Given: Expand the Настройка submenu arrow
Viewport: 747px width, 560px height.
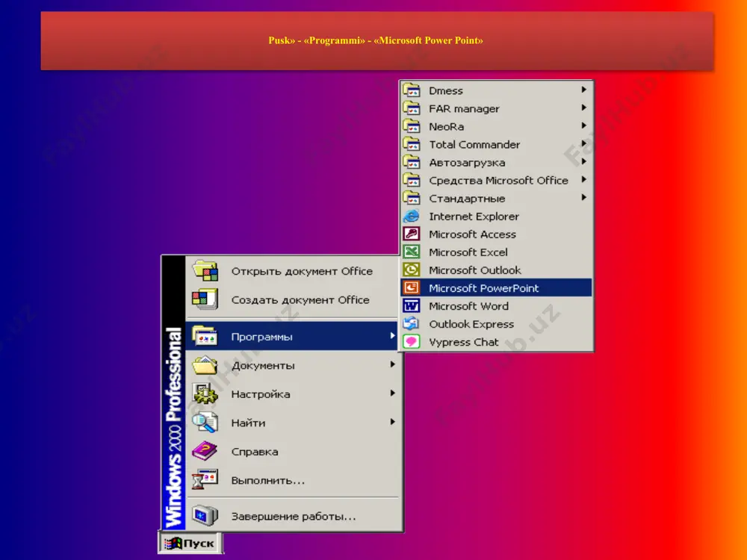Looking at the screenshot, I should (393, 393).
